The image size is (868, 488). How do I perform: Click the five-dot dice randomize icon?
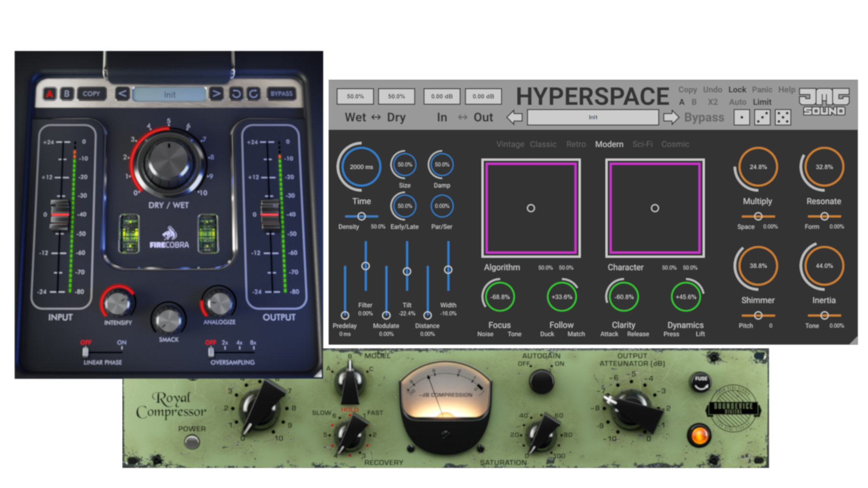pos(783,118)
